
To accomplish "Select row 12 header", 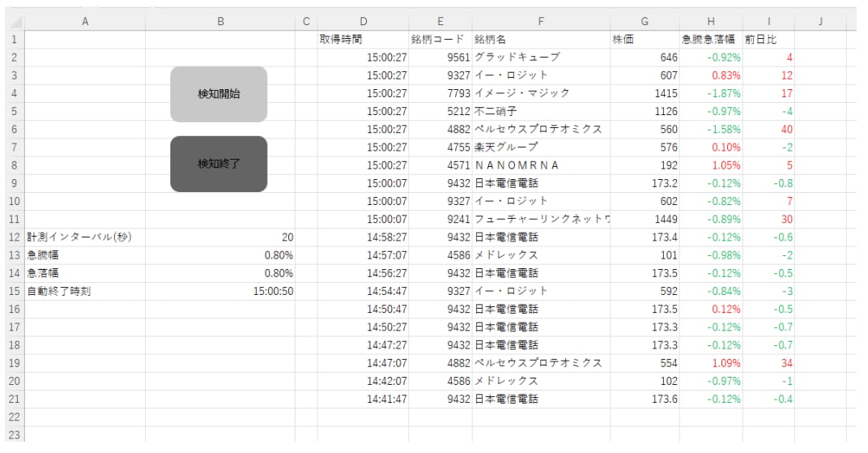I will [15, 237].
